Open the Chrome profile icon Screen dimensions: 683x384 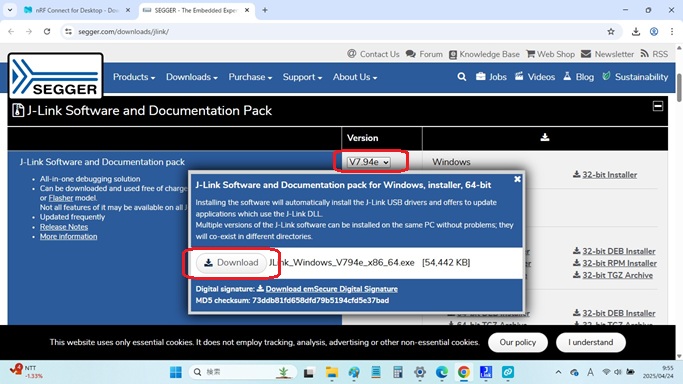[x=654, y=31]
